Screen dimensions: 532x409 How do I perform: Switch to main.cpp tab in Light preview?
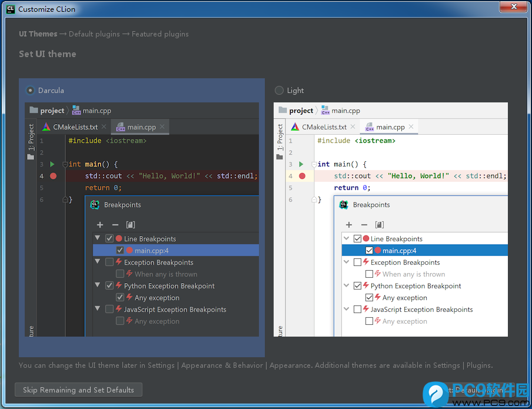(x=389, y=127)
